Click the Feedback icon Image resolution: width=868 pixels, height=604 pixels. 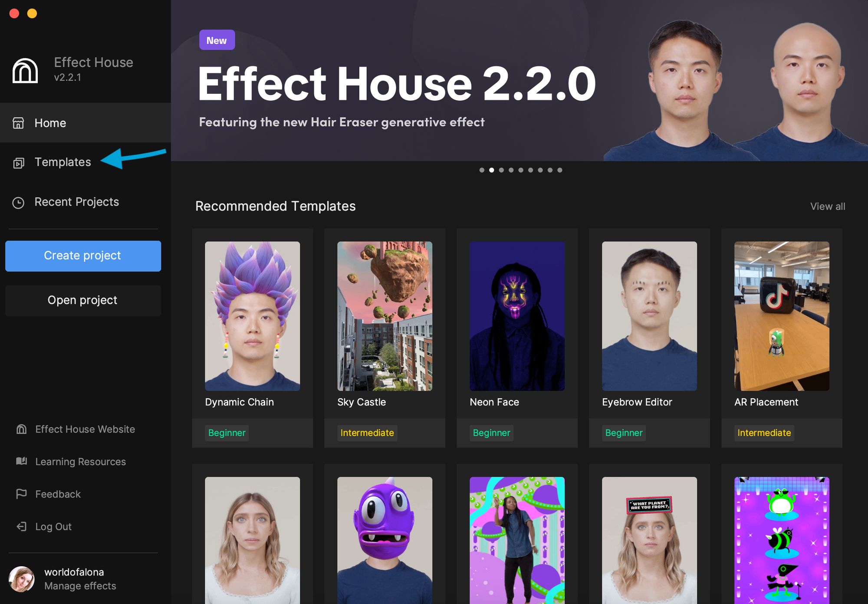22,493
